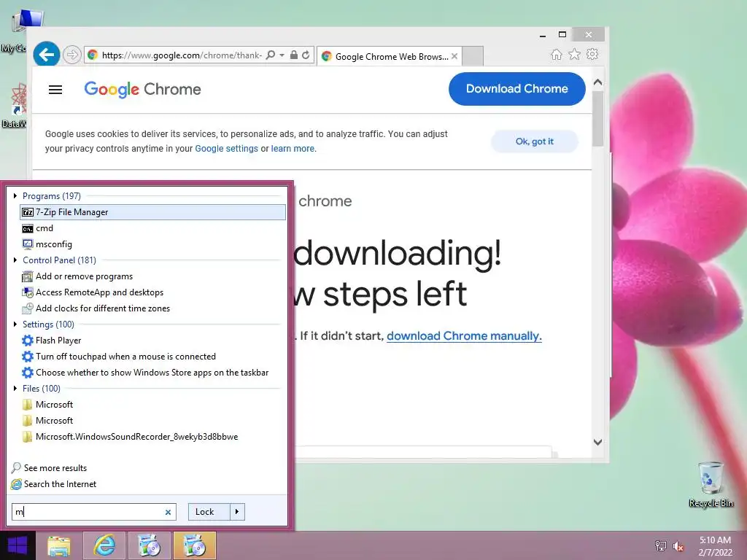Dismiss cookies with Ok, got it
747x560 pixels.
pyautogui.click(x=535, y=141)
